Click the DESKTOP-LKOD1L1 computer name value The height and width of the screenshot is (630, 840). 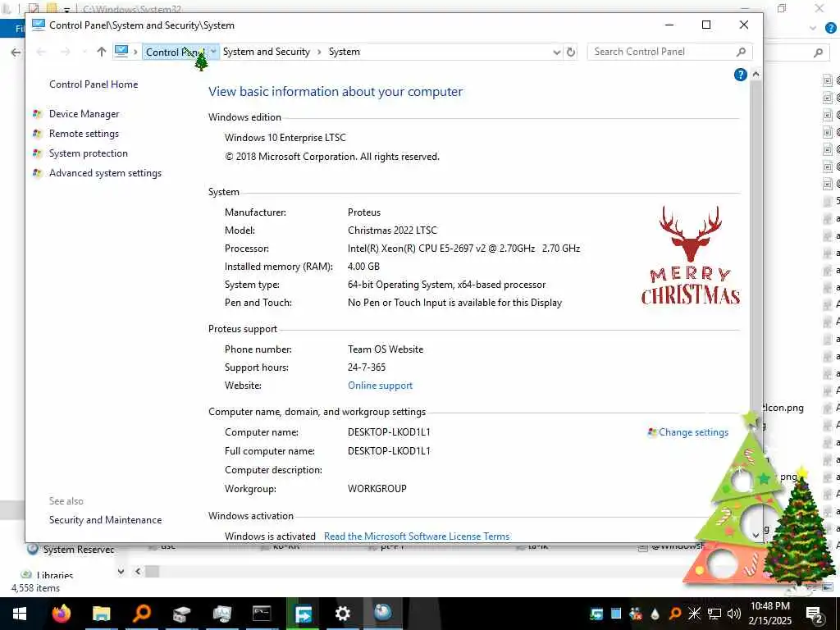coord(389,432)
